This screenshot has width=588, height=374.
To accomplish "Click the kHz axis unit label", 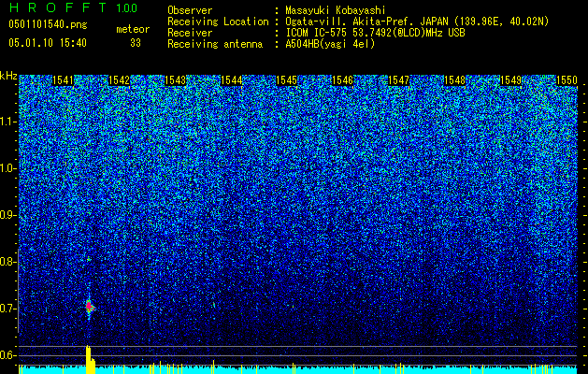I will (8, 76).
